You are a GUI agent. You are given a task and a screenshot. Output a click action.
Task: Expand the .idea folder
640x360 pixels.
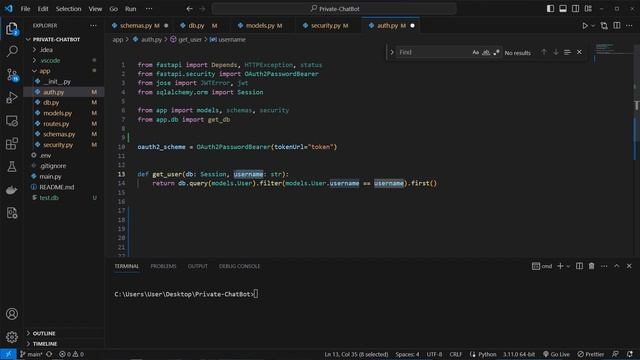pos(46,50)
